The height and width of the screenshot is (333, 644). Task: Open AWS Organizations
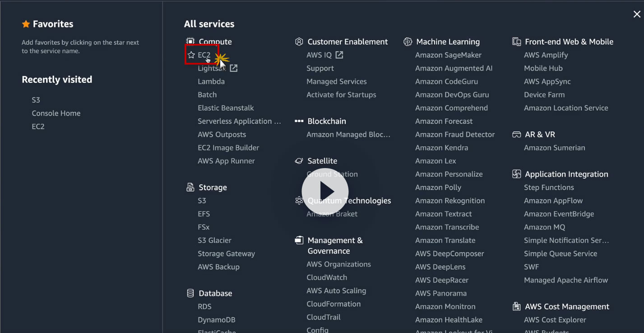click(338, 264)
